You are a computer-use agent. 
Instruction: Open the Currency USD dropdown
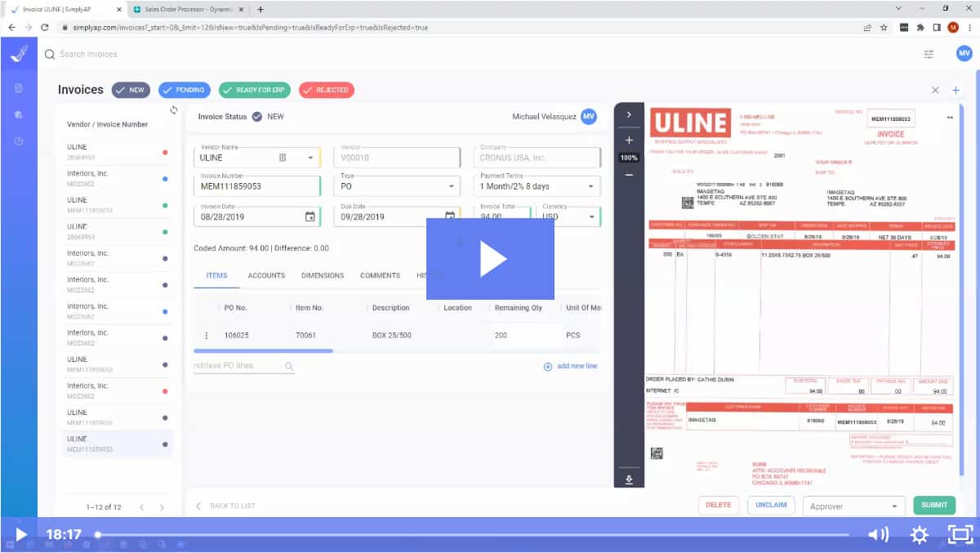point(569,216)
